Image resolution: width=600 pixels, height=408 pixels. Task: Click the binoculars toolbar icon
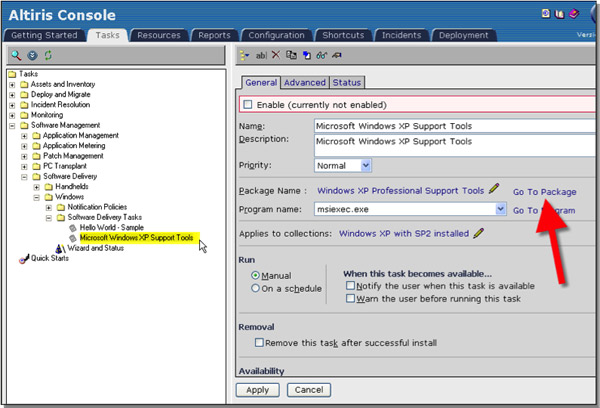[x=321, y=55]
